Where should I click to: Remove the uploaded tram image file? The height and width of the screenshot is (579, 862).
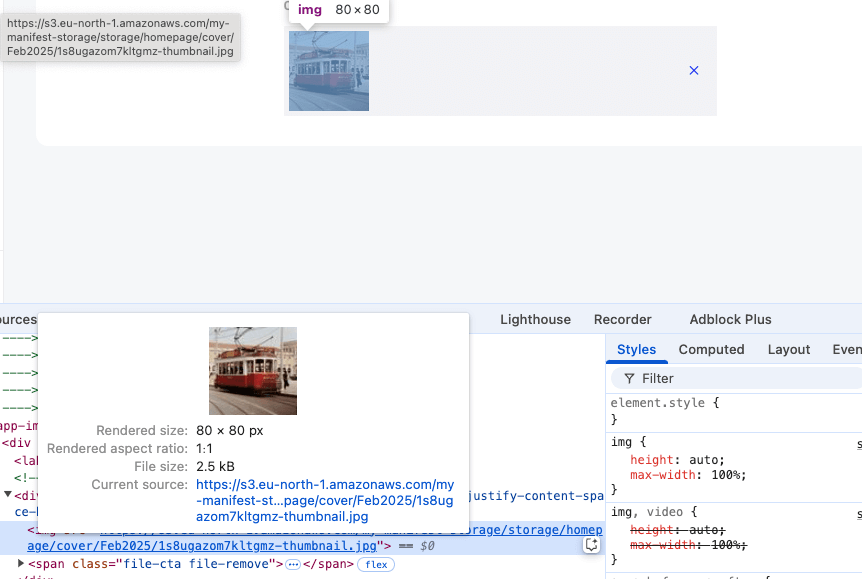tap(694, 71)
